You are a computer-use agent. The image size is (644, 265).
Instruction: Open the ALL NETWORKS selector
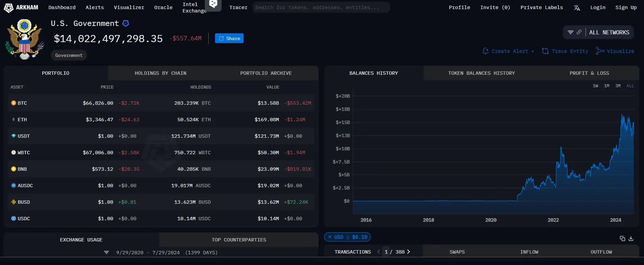point(609,32)
